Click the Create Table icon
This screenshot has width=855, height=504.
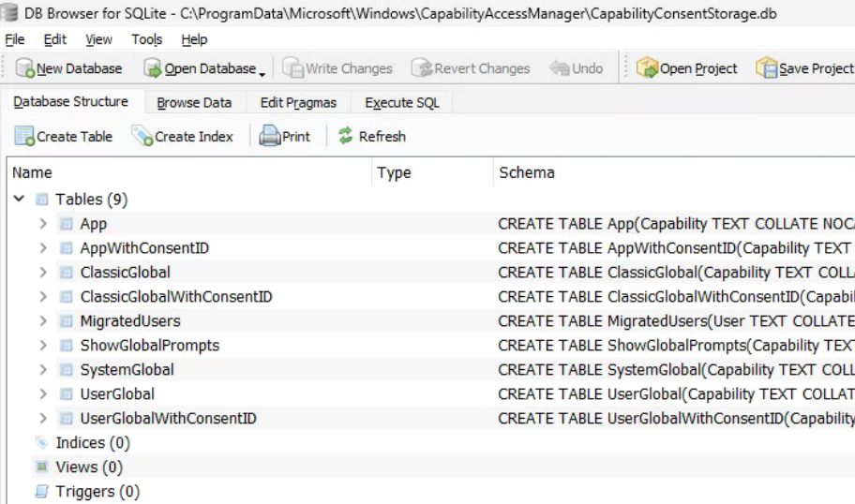pos(24,137)
